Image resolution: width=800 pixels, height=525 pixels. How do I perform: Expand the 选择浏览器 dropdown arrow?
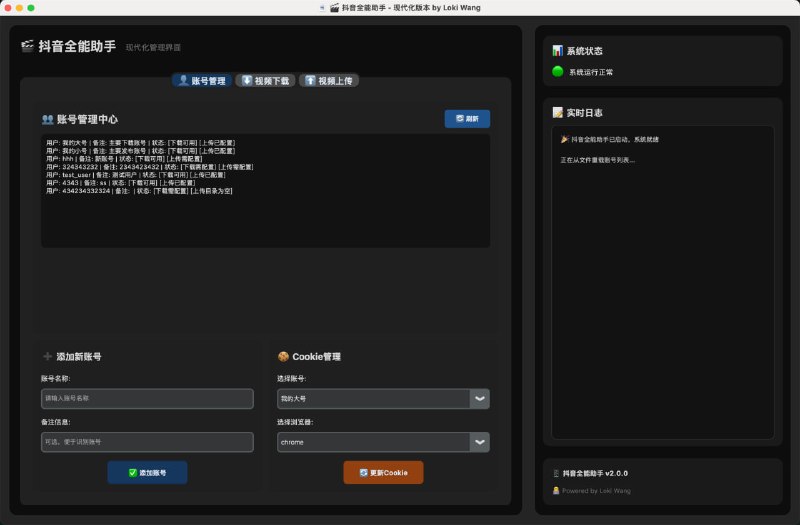(x=480, y=441)
